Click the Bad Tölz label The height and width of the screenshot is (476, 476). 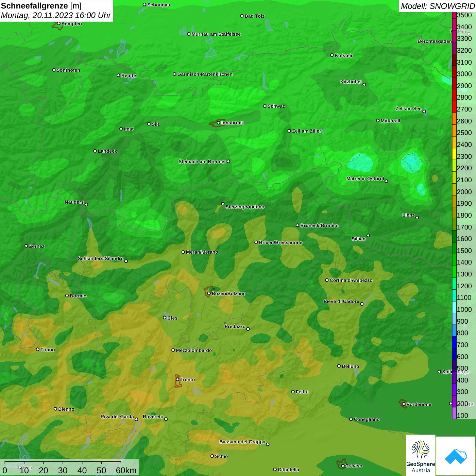pos(255,16)
